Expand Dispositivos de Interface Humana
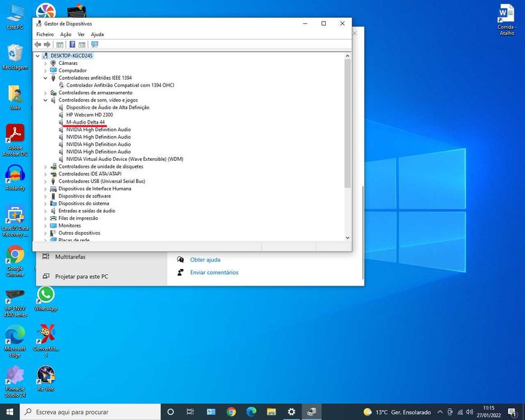Screen dimensions: 525x420 click(x=45, y=188)
